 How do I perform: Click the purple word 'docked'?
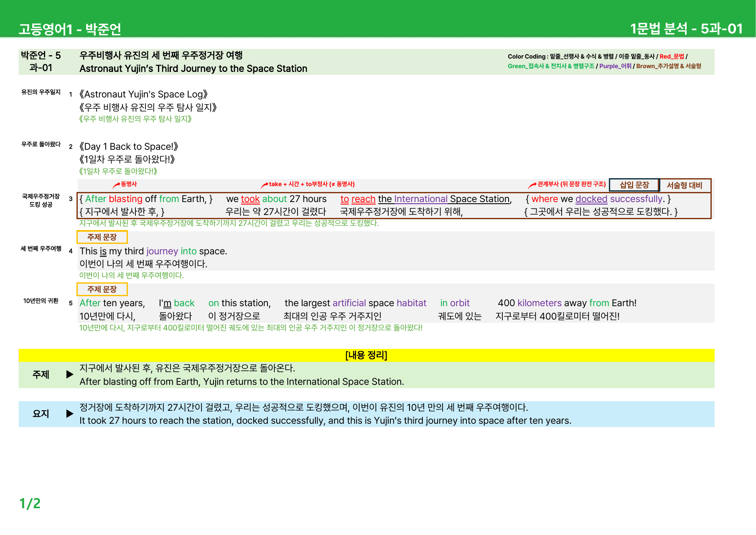point(591,199)
